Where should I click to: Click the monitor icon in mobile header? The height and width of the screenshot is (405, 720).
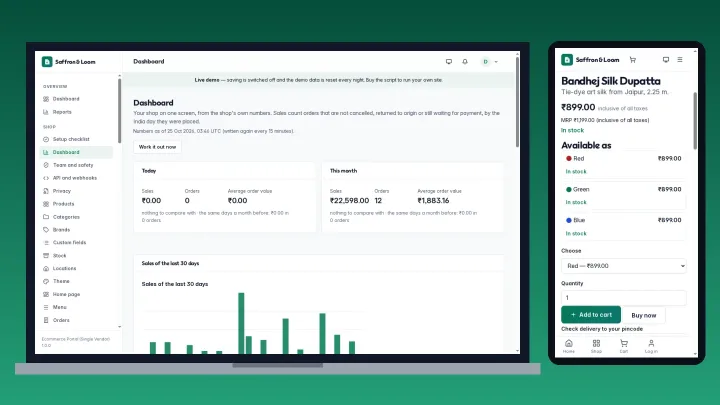(x=666, y=60)
